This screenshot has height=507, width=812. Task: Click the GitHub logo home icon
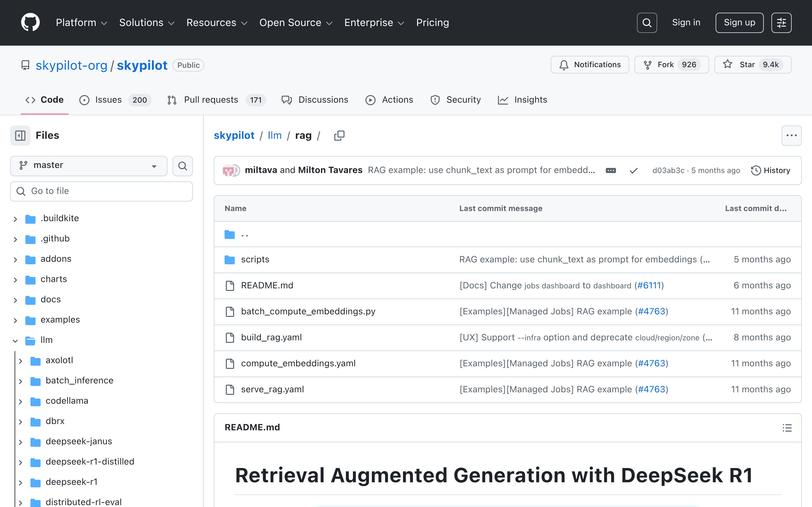pyautogui.click(x=30, y=22)
